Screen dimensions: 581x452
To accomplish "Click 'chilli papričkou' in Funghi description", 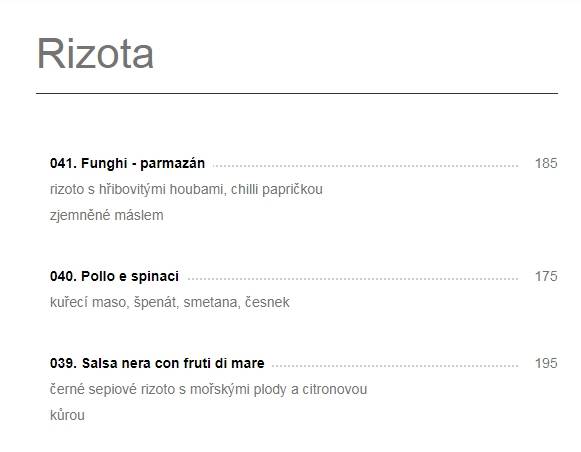I will [277, 190].
